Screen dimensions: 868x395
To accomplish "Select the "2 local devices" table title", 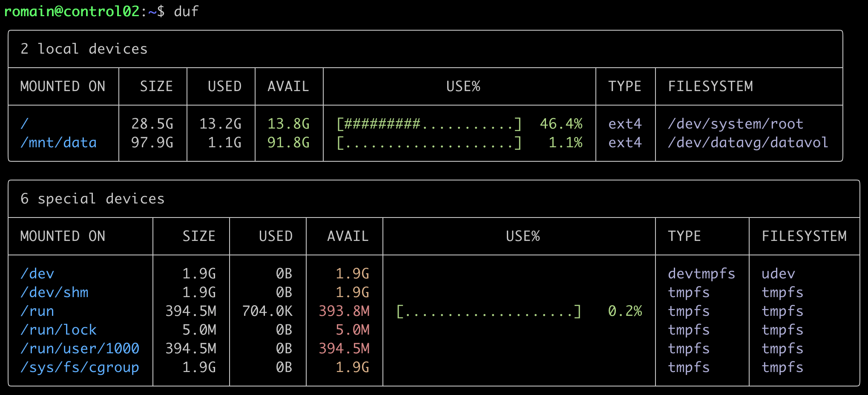I will tap(84, 49).
